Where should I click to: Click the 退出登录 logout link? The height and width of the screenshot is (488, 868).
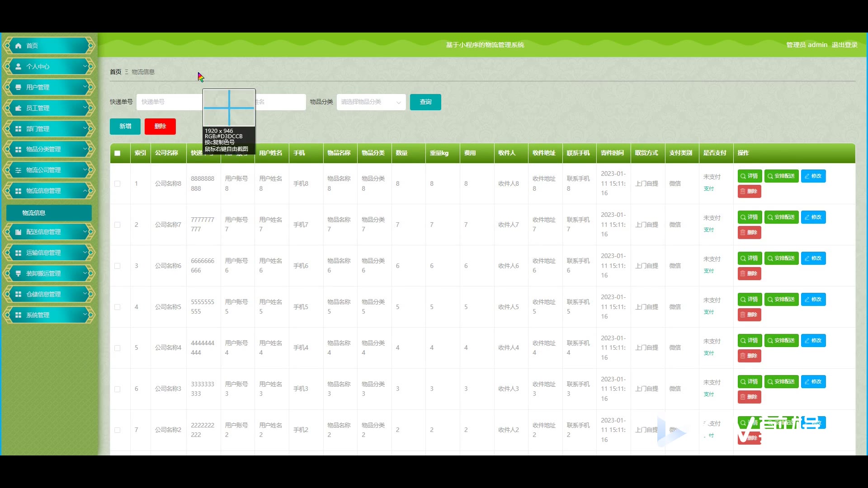point(844,45)
